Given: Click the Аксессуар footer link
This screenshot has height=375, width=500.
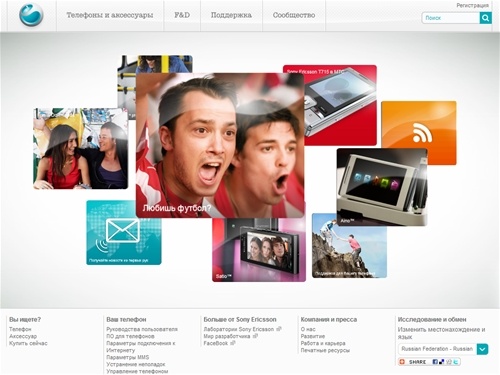Looking at the screenshot, I should tap(23, 336).
